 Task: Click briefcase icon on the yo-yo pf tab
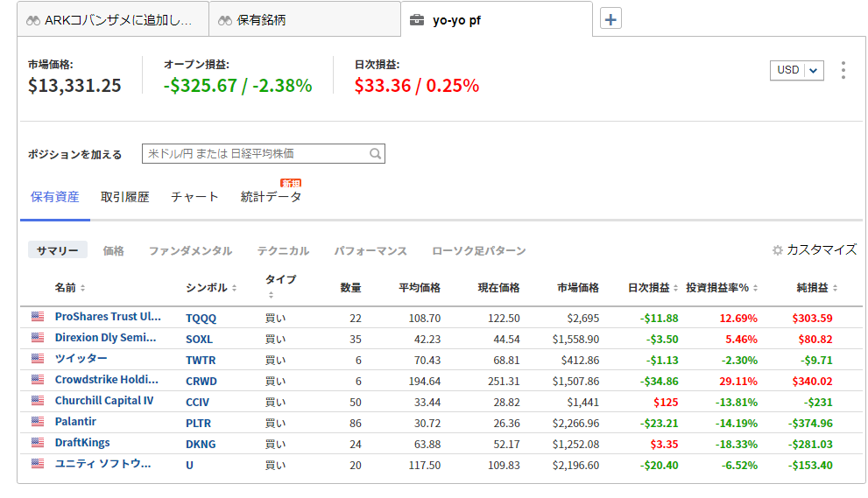pos(416,20)
